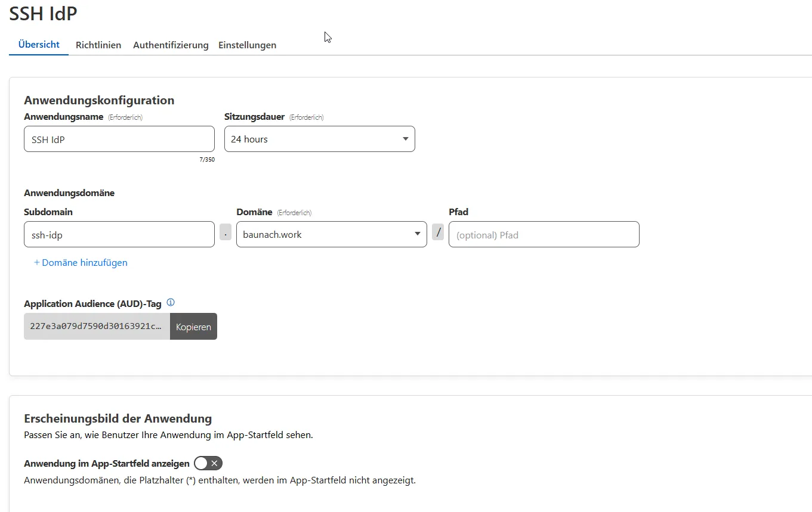Click the Domäne hinzufügen link
Image resolution: width=812 pixels, height=512 pixels.
coord(81,262)
